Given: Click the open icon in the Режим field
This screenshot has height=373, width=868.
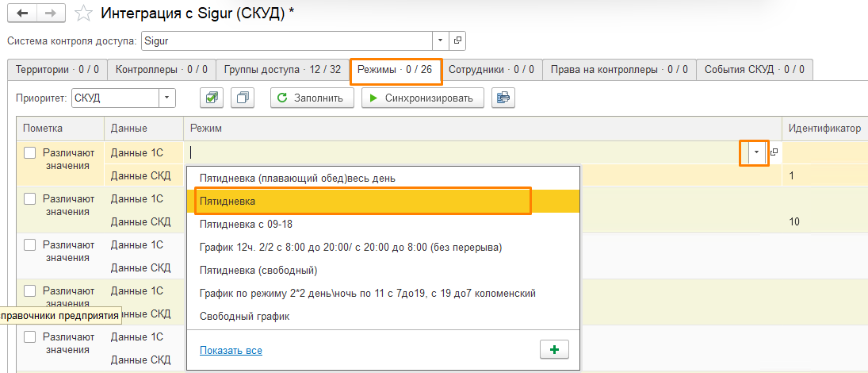Looking at the screenshot, I should 774,152.
